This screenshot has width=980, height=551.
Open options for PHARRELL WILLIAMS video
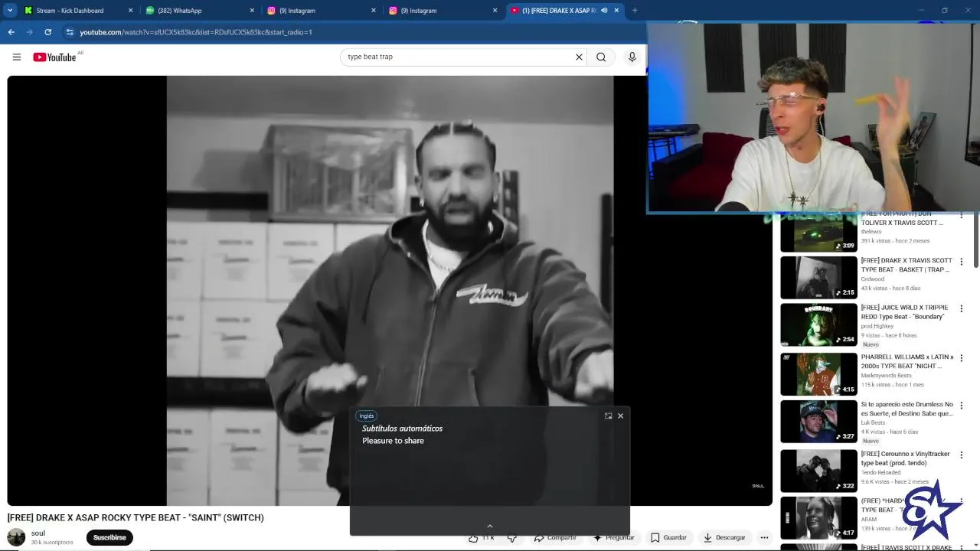(962, 357)
